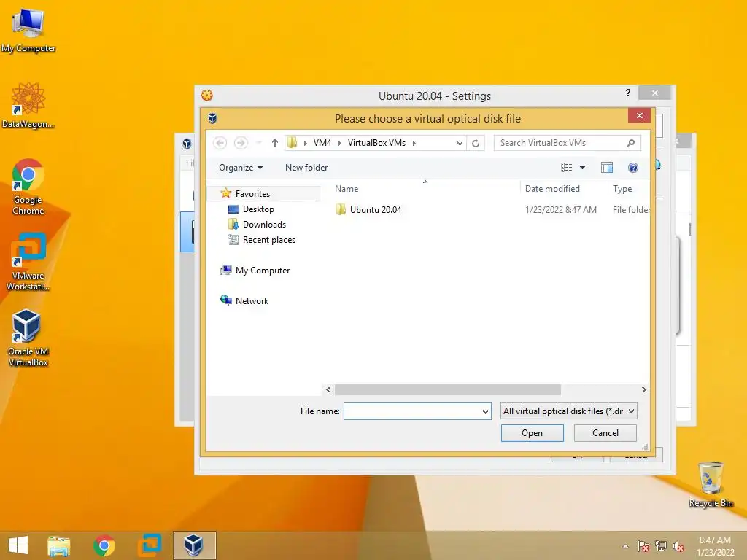Click the muted volume tray icon
Viewport: 747px width, 560px height.
(x=678, y=546)
